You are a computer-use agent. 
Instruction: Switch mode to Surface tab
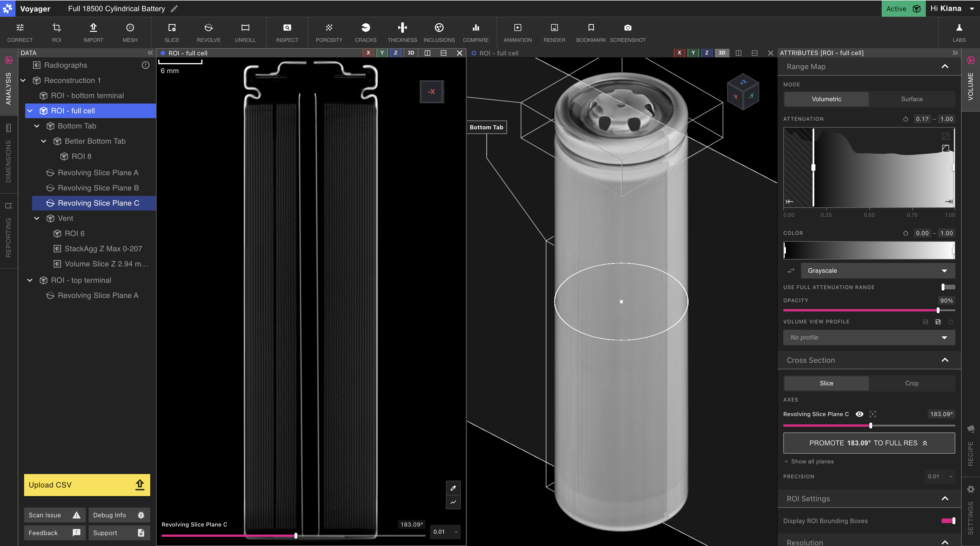coord(911,99)
